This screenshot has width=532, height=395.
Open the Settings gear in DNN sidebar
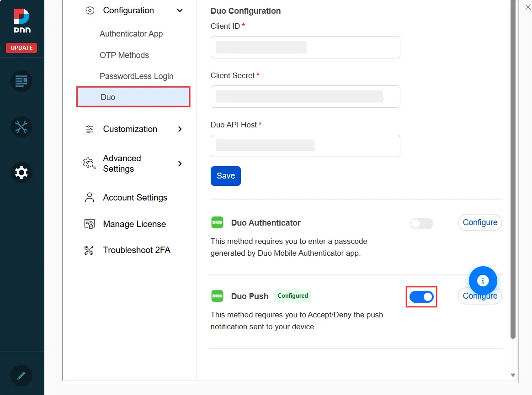tap(21, 173)
